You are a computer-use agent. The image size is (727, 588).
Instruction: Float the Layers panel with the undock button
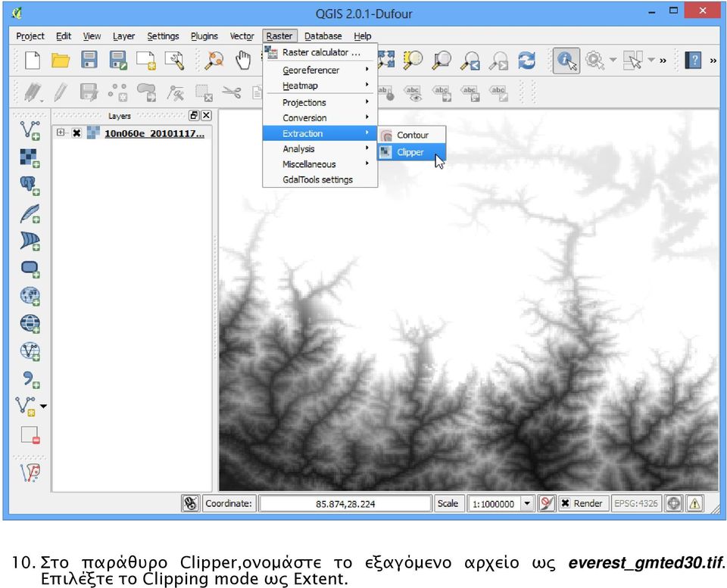pyautogui.click(x=194, y=115)
